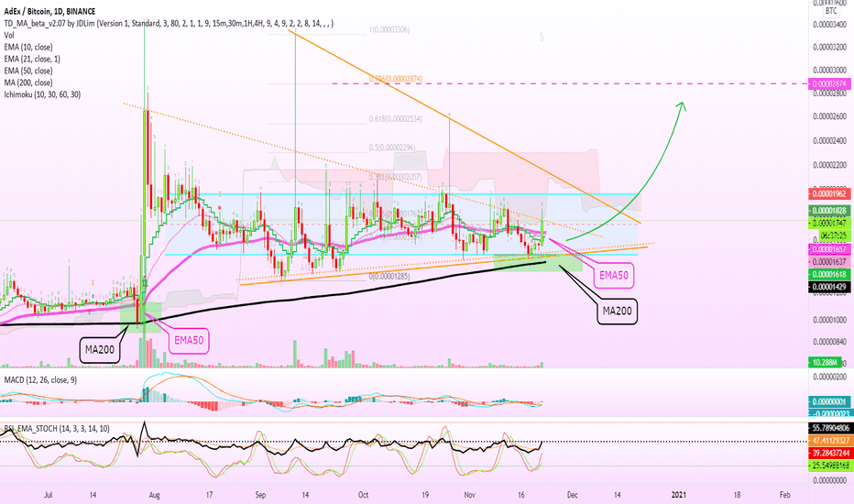Click the Feb label on time axis
Image resolution: width=854 pixels, height=504 pixels.
[785, 495]
